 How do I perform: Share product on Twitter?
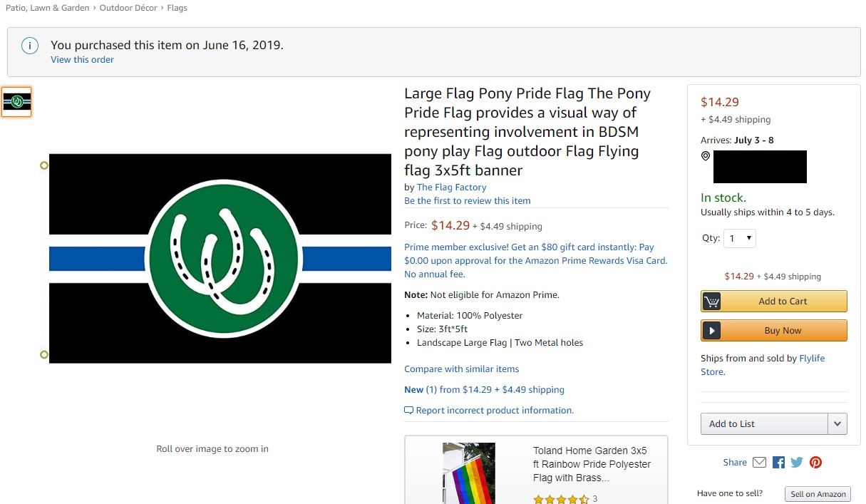click(x=797, y=462)
